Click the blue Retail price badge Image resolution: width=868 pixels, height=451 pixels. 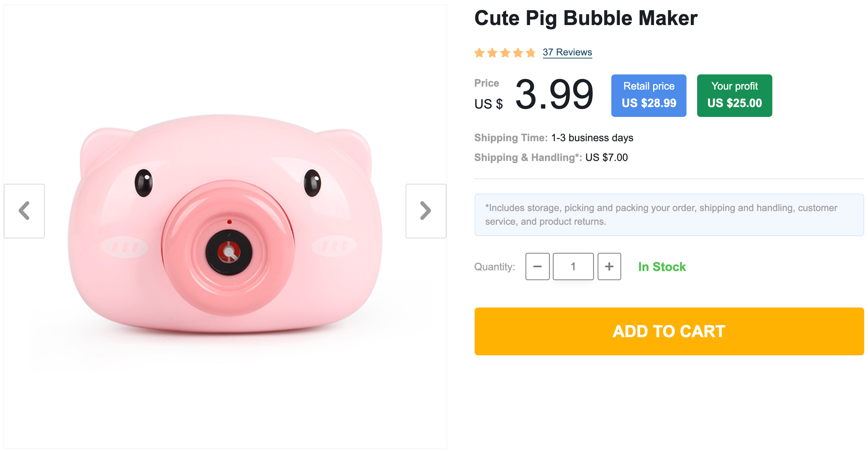coord(649,95)
